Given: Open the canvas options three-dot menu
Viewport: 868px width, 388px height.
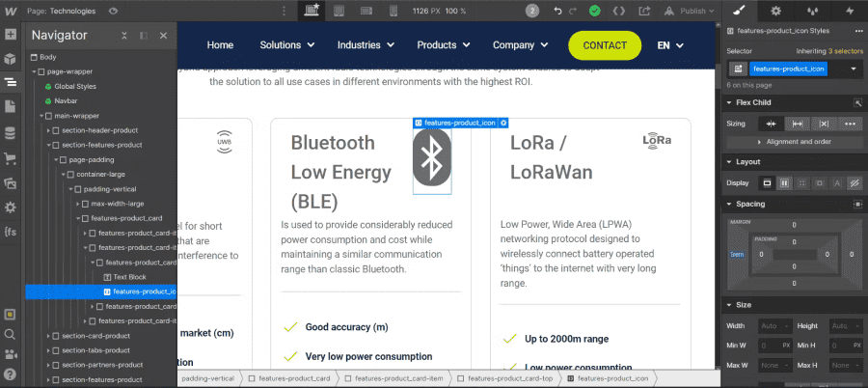Looking at the screenshot, I should coord(285,11).
